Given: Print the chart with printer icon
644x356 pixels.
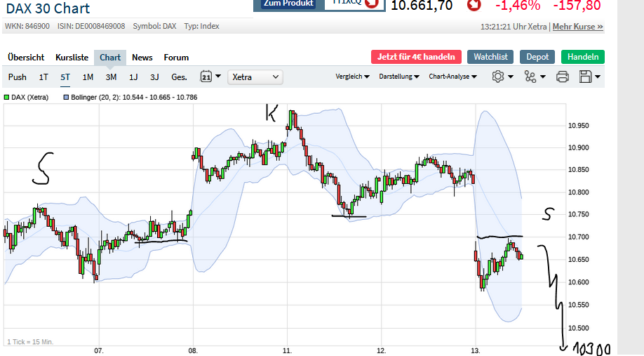Looking at the screenshot, I should click(562, 77).
